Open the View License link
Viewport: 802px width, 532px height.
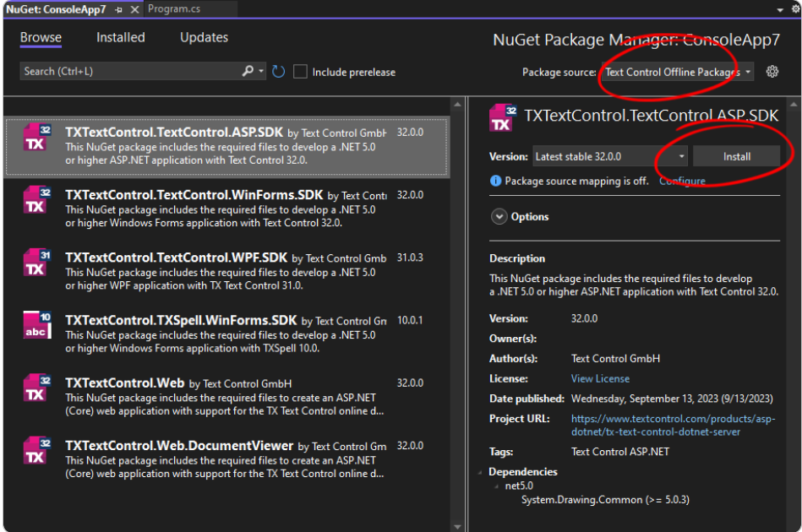coord(600,378)
